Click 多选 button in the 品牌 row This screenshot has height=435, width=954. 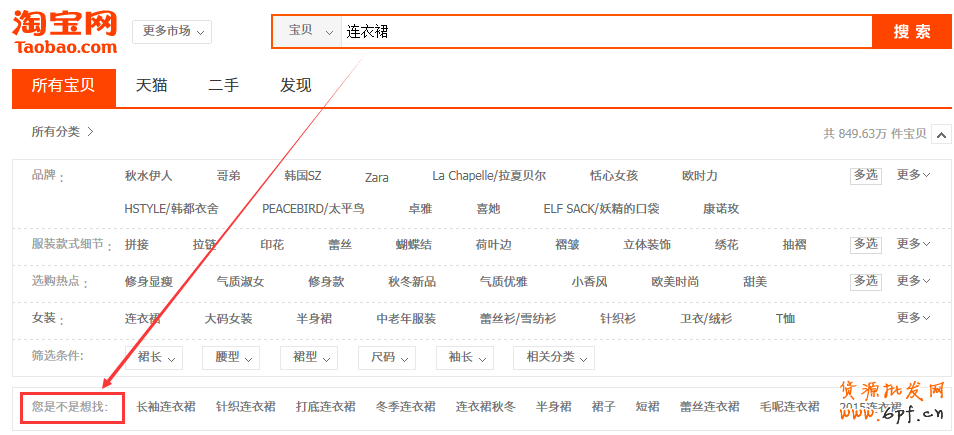pos(865,175)
